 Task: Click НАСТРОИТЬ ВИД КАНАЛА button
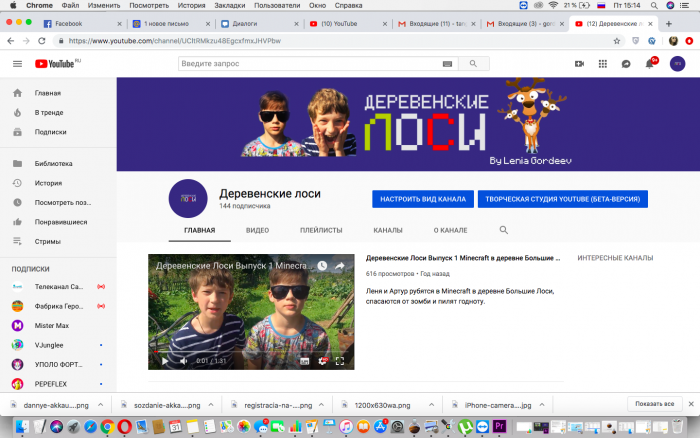(422, 199)
